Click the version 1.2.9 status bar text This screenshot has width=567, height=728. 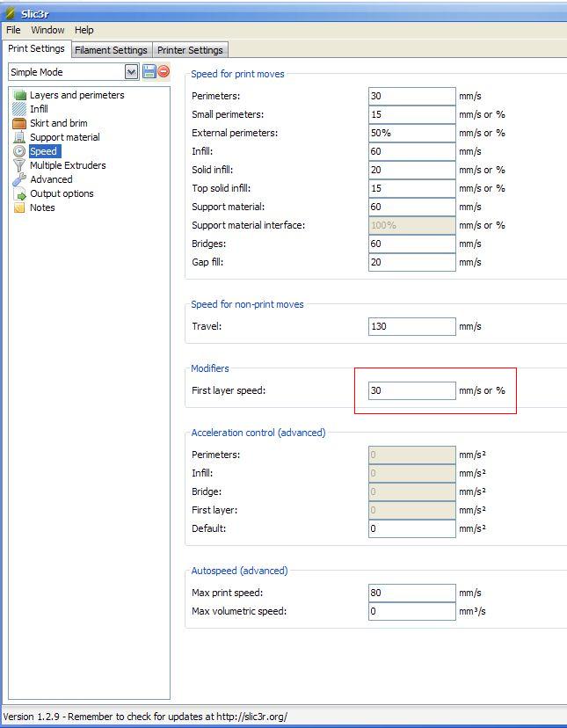tap(145, 717)
